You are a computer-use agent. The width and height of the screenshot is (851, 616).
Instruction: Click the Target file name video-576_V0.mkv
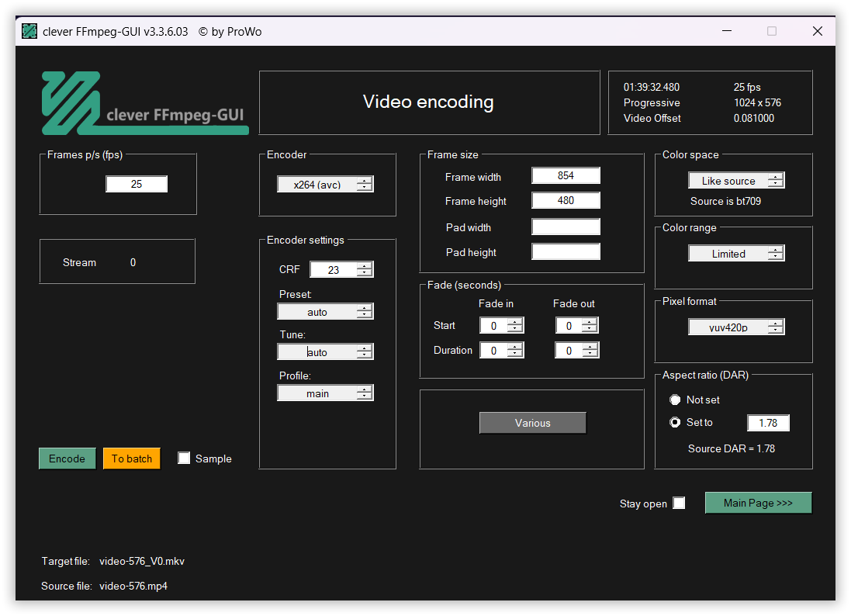pyautogui.click(x=142, y=561)
